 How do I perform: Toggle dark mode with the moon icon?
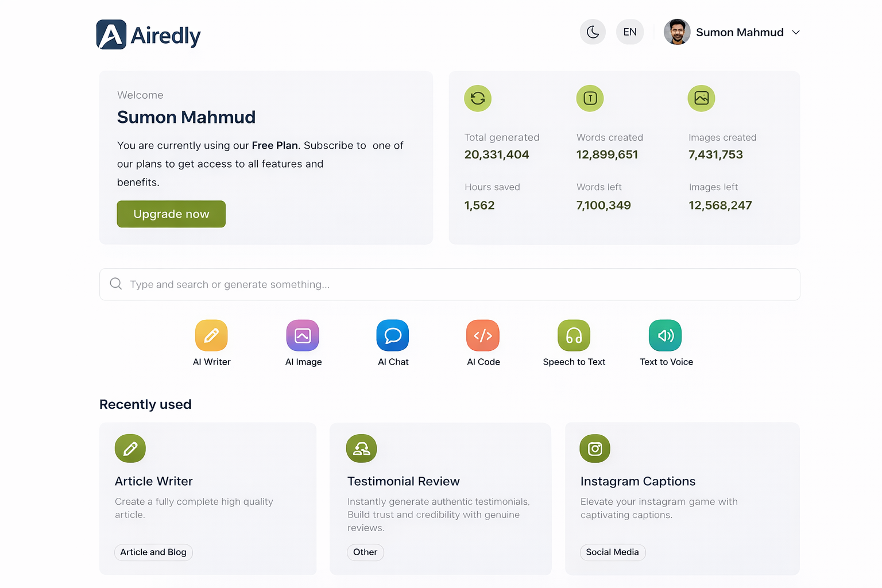point(593,32)
